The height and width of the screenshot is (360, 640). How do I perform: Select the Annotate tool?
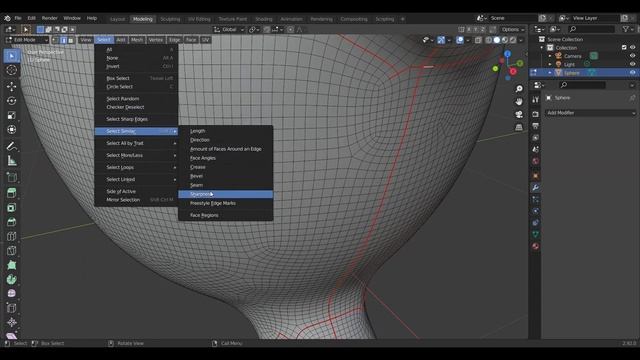coord(11,146)
